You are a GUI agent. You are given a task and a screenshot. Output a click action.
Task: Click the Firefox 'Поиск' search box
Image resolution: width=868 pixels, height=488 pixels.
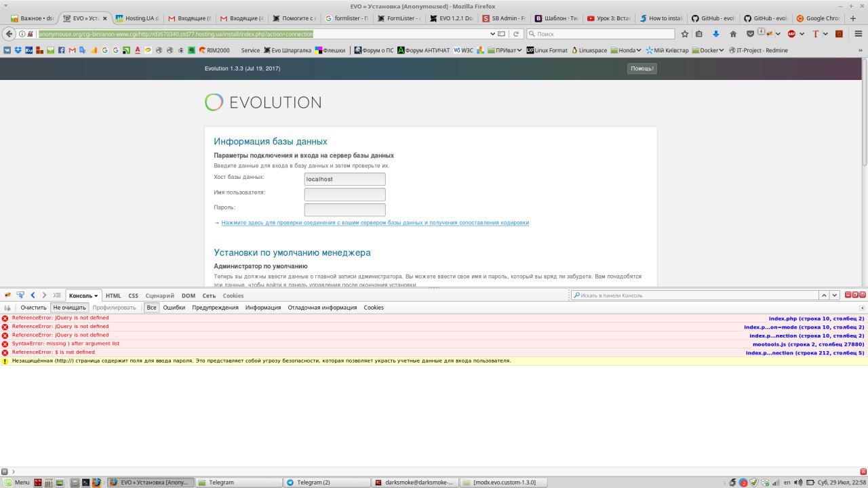pyautogui.click(x=600, y=34)
